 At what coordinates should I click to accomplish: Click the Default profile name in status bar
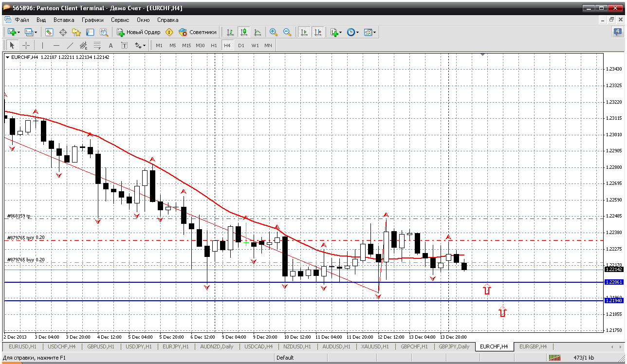(x=285, y=358)
